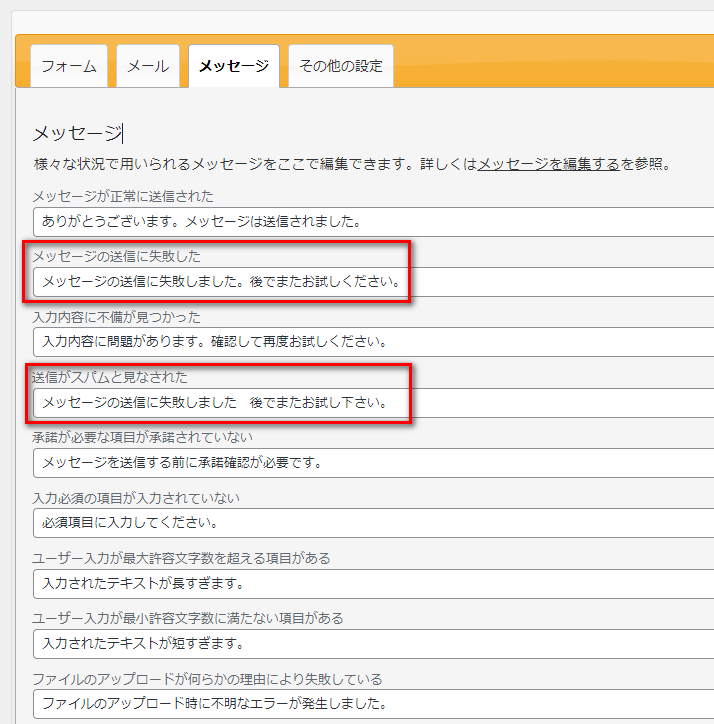Click the ファイルのアップロード時に不明なエラー field

point(374,704)
